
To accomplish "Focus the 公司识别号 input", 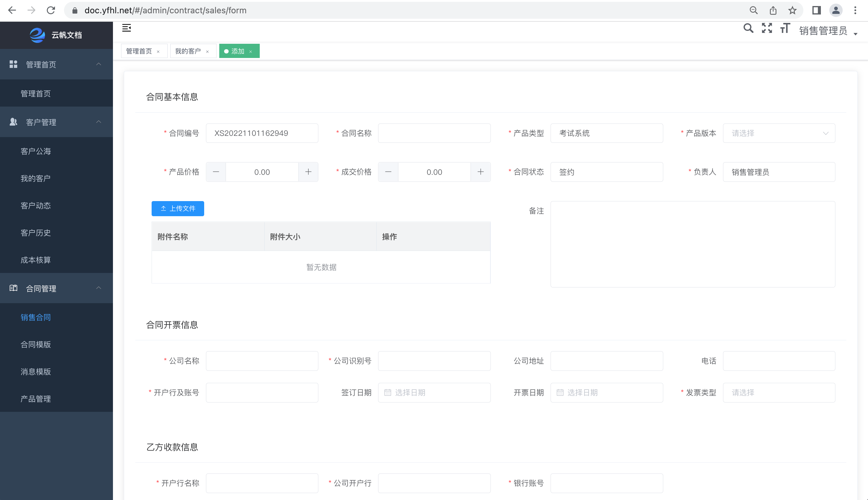I will (434, 361).
